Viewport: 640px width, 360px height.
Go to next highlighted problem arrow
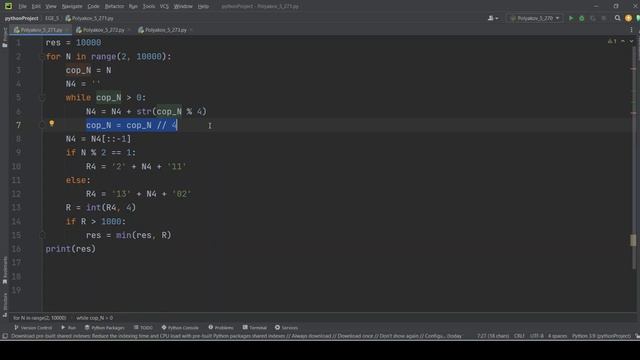click(x=631, y=41)
